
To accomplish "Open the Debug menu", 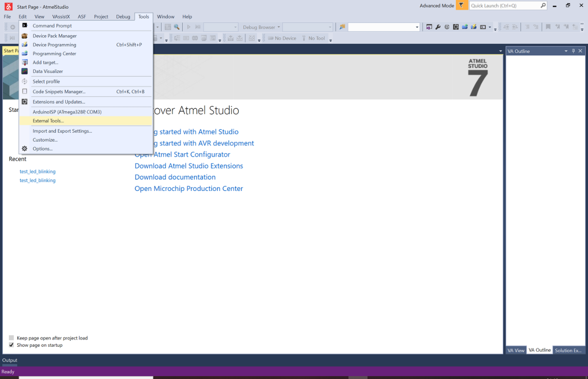I will pyautogui.click(x=123, y=17).
